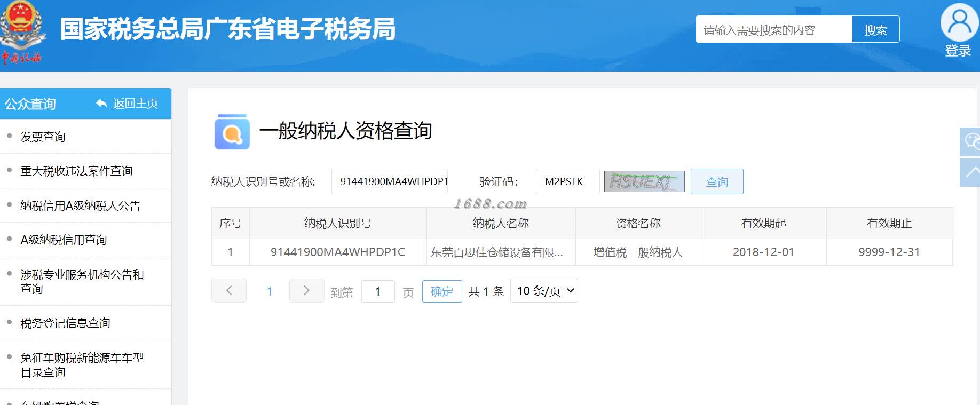Screen dimensions: 980x405
Task: Click the national tax emblem logo
Action: (x=23, y=33)
